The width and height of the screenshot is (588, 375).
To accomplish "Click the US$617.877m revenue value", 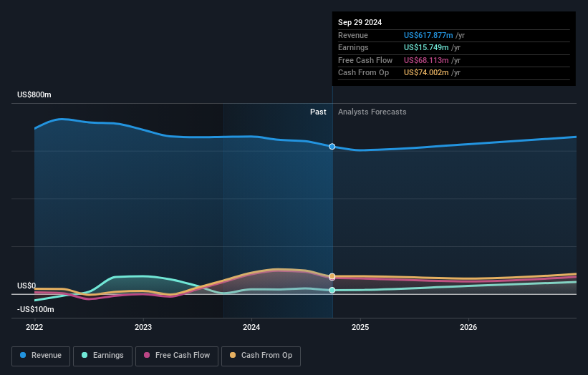I will point(428,35).
